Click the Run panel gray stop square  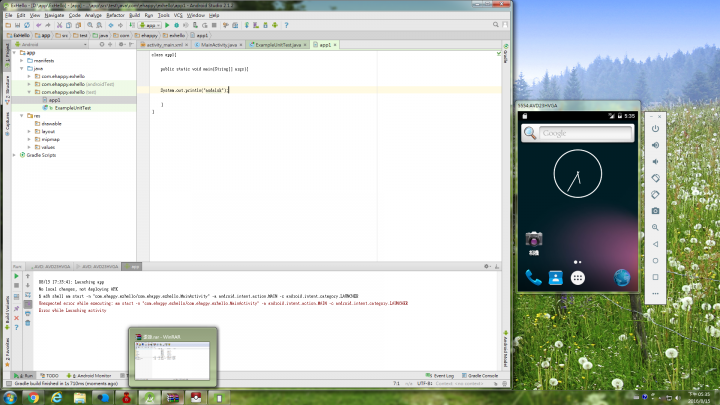coord(16,285)
